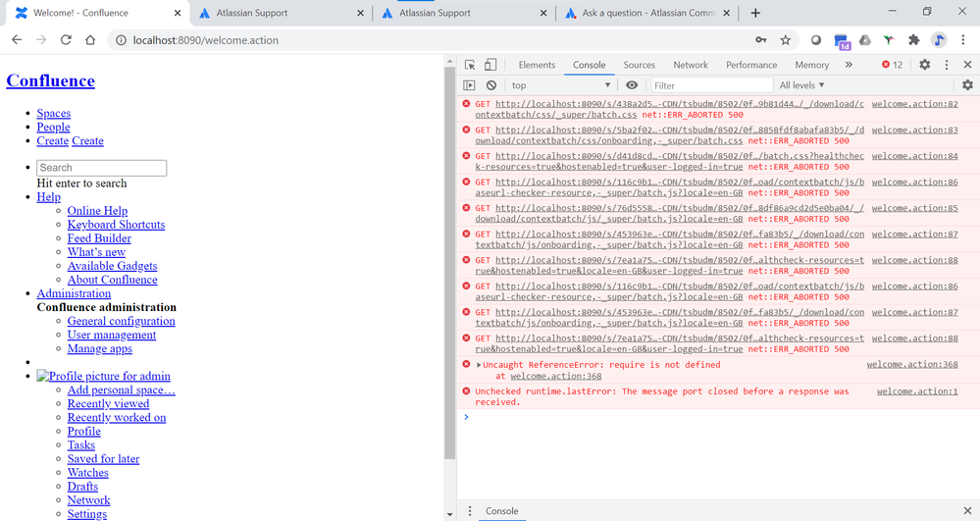This screenshot has width=980, height=521.
Task: Click the browser forward arrow
Action: coord(41,40)
